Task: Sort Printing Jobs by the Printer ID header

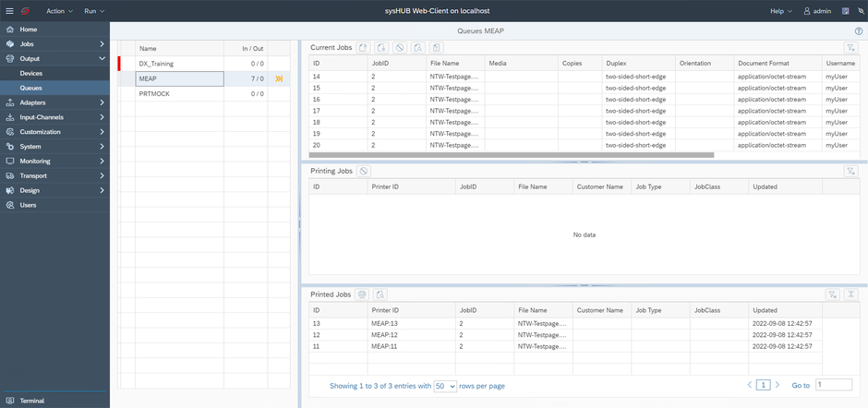Action: (411, 186)
